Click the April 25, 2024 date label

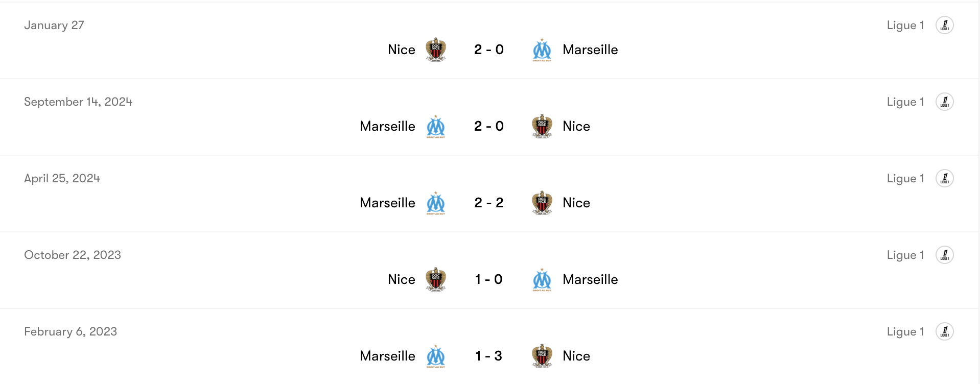tap(62, 178)
